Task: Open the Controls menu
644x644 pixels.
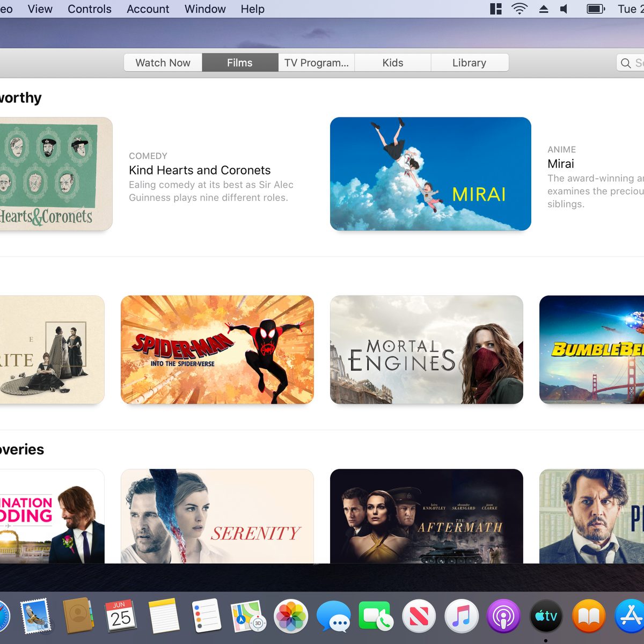Action: point(90,9)
